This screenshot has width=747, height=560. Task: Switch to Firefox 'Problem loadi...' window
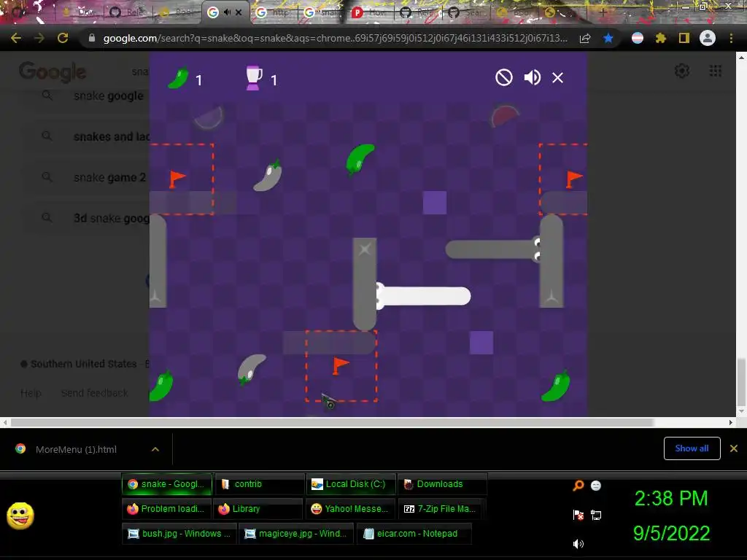point(167,508)
